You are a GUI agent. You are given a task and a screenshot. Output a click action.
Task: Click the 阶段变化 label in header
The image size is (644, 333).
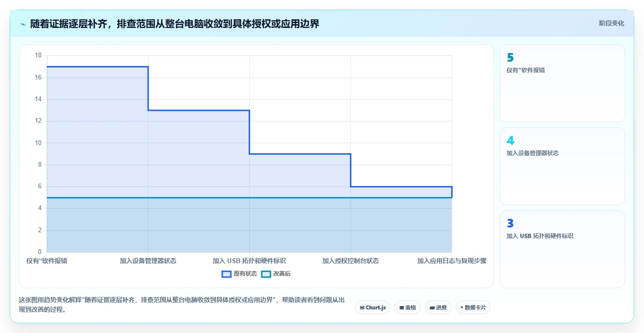(x=611, y=23)
